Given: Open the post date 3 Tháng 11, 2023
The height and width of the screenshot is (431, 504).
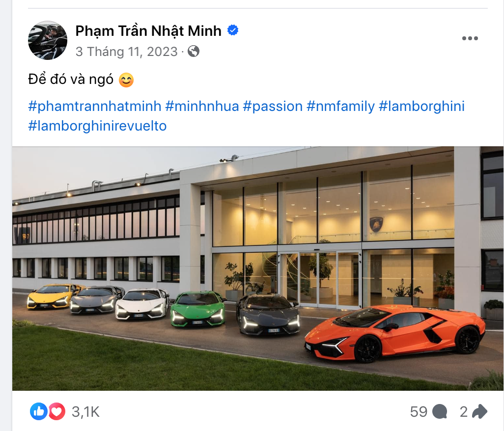Looking at the screenshot, I should pyautogui.click(x=126, y=52).
